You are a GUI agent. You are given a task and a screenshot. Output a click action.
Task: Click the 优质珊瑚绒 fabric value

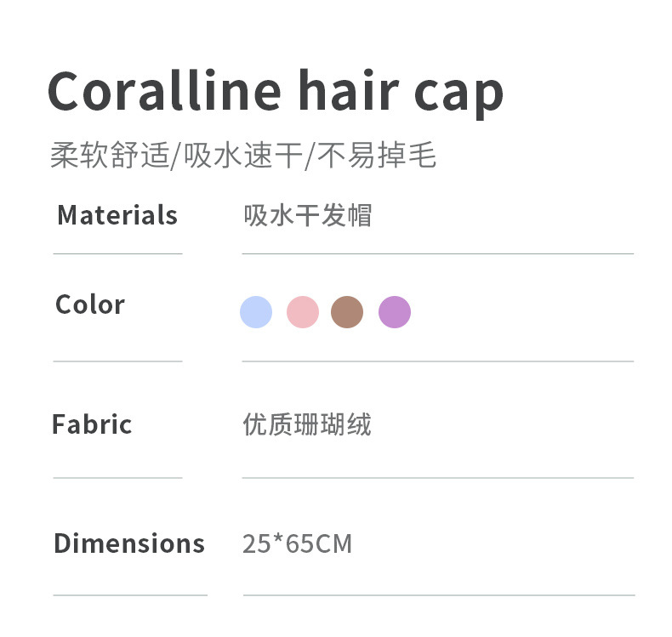(x=308, y=424)
